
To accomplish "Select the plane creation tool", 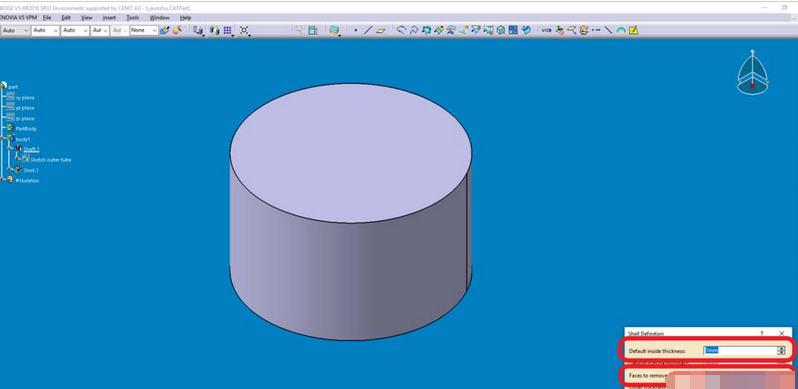I will 381,31.
